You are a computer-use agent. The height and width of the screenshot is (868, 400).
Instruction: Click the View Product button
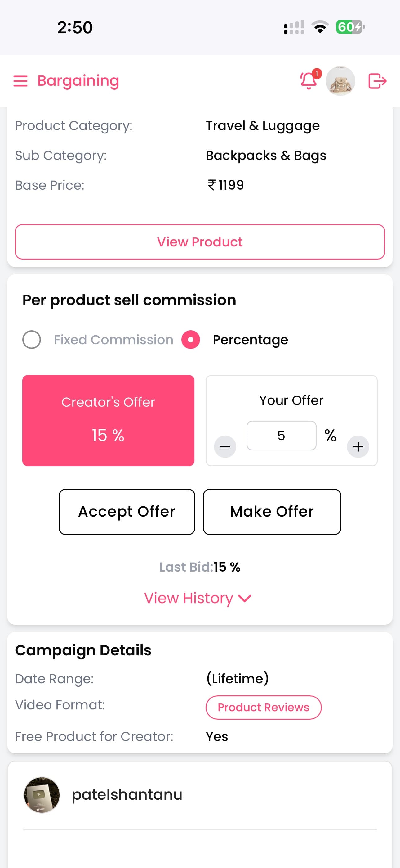(200, 242)
